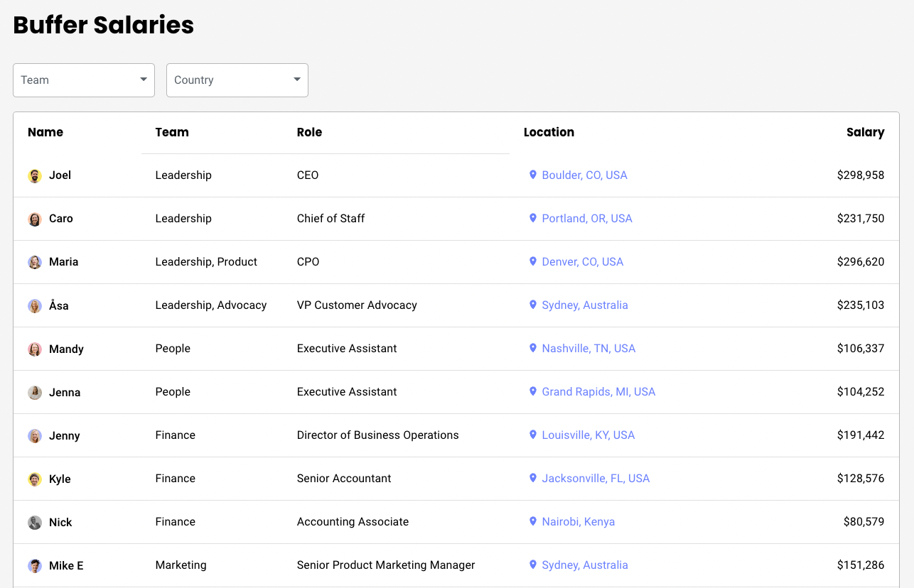The image size is (914, 588).
Task: Click Maria's avatar icon
Action: (x=35, y=263)
